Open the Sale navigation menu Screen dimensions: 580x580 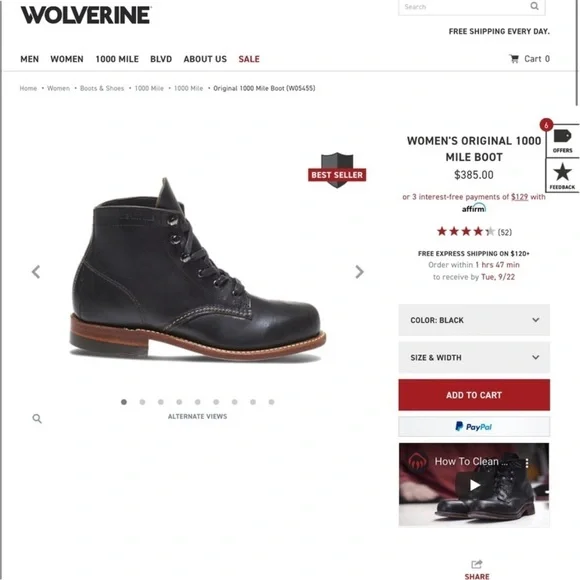click(249, 59)
